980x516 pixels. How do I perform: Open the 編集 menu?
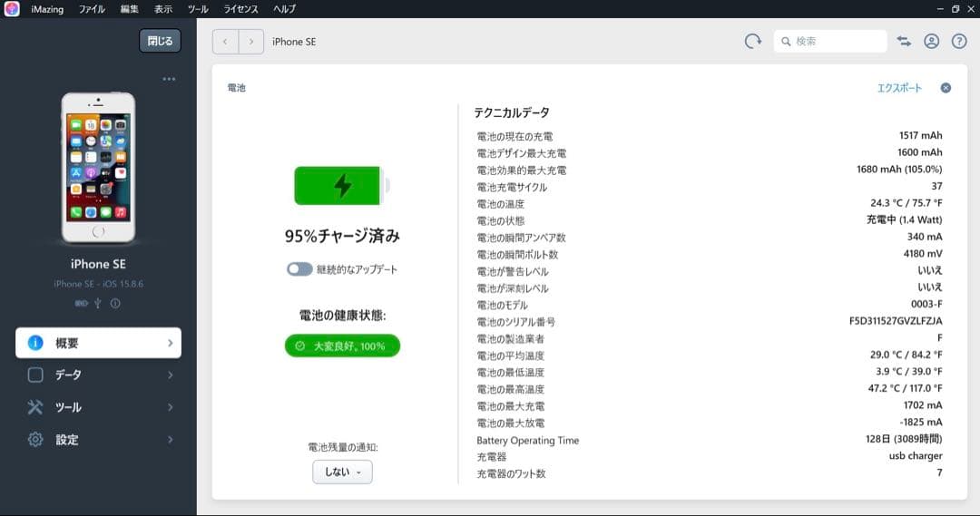pyautogui.click(x=130, y=9)
